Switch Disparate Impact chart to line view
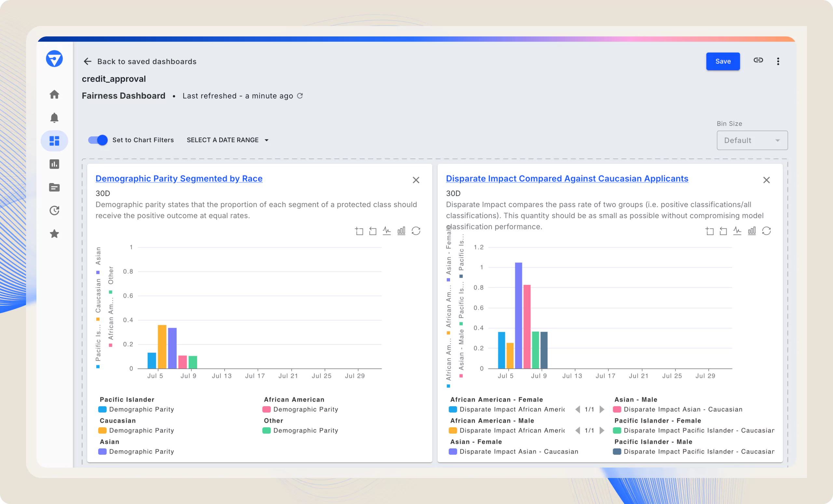 737,231
